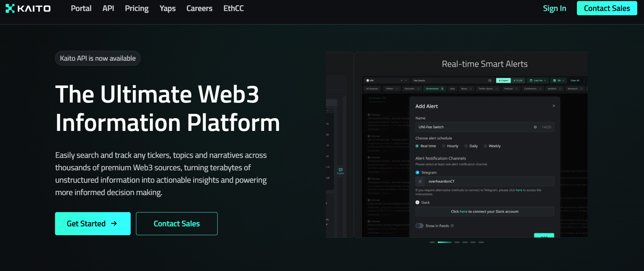
Task: Click the info icon beside Show in Feeds
Action: [452, 226]
